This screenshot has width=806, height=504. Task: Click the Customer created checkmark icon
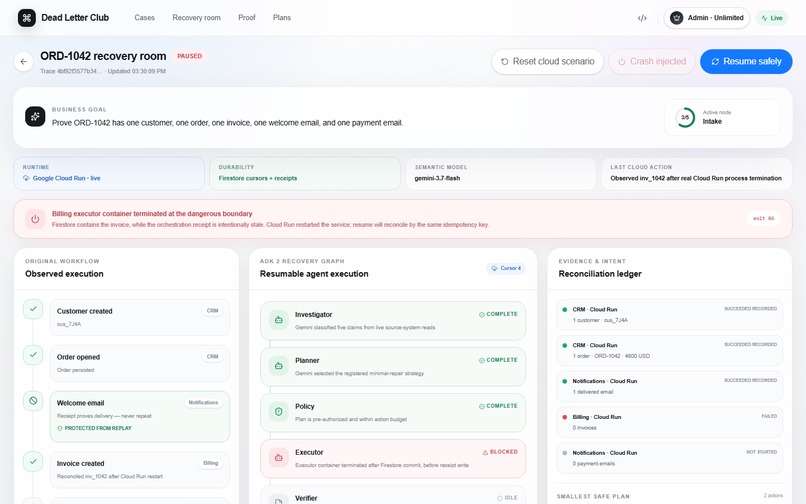[33, 309]
